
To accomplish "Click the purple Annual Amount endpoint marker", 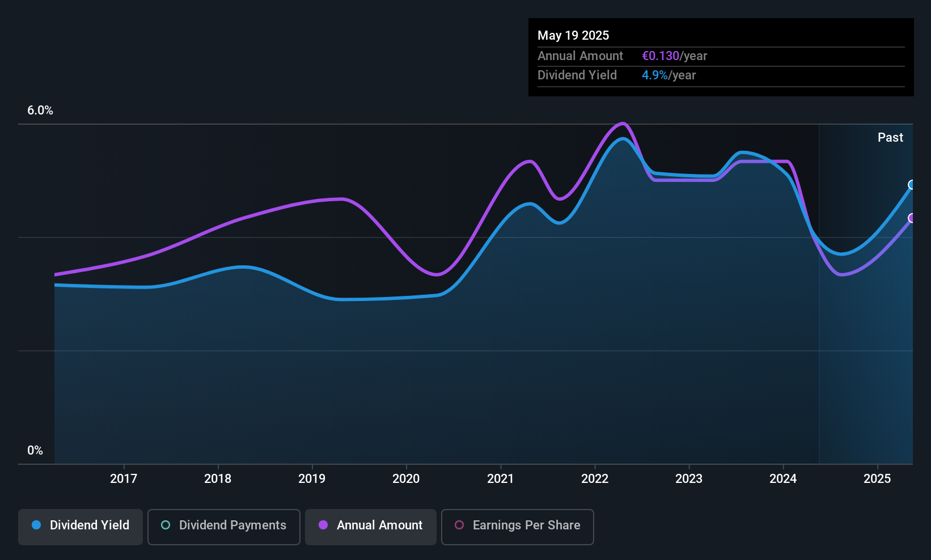I will coord(912,218).
